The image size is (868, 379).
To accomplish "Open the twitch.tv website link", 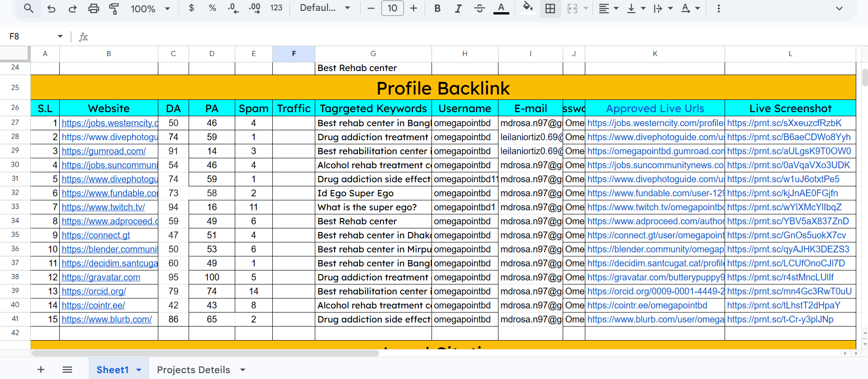I will coord(103,207).
